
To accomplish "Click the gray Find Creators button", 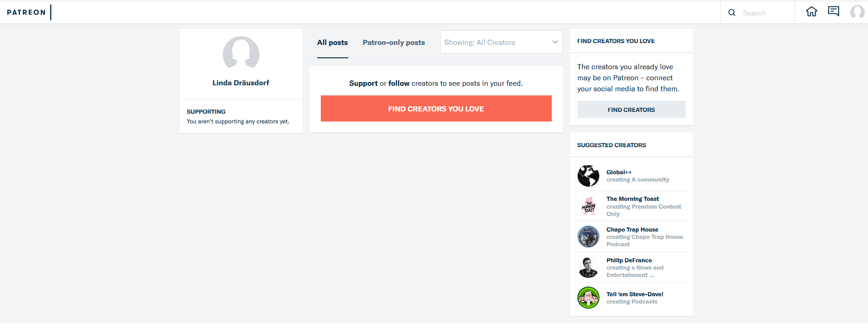I will [631, 110].
